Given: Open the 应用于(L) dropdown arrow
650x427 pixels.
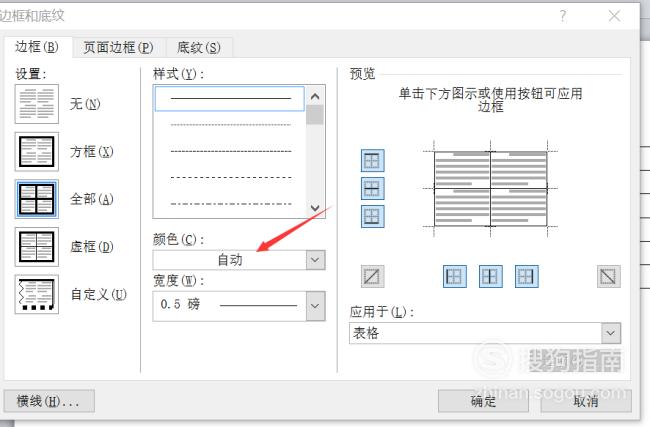Looking at the screenshot, I should 611,333.
